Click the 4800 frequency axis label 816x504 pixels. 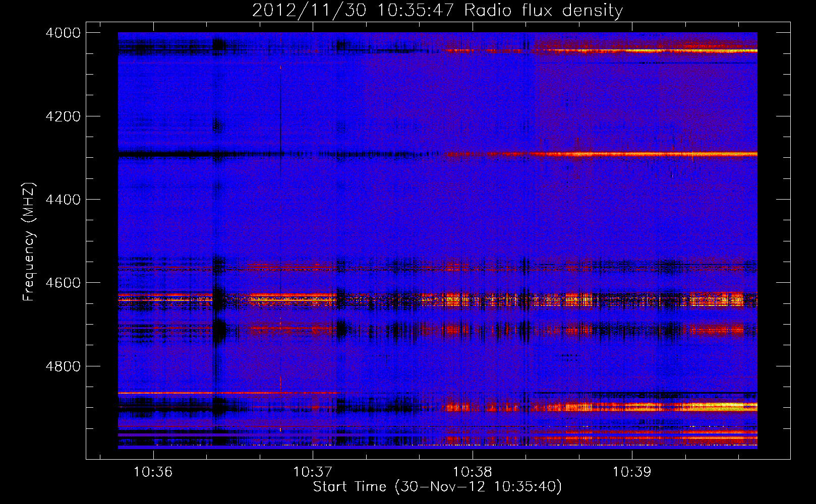63,366
